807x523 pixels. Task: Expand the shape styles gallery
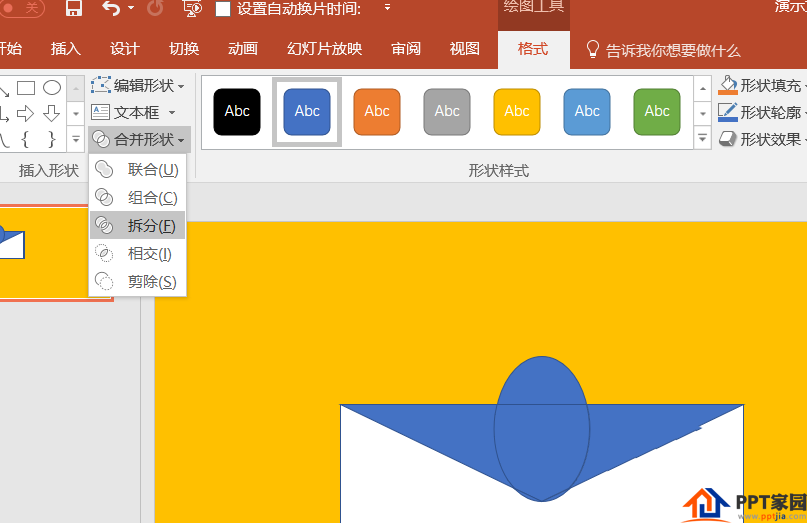(x=703, y=138)
